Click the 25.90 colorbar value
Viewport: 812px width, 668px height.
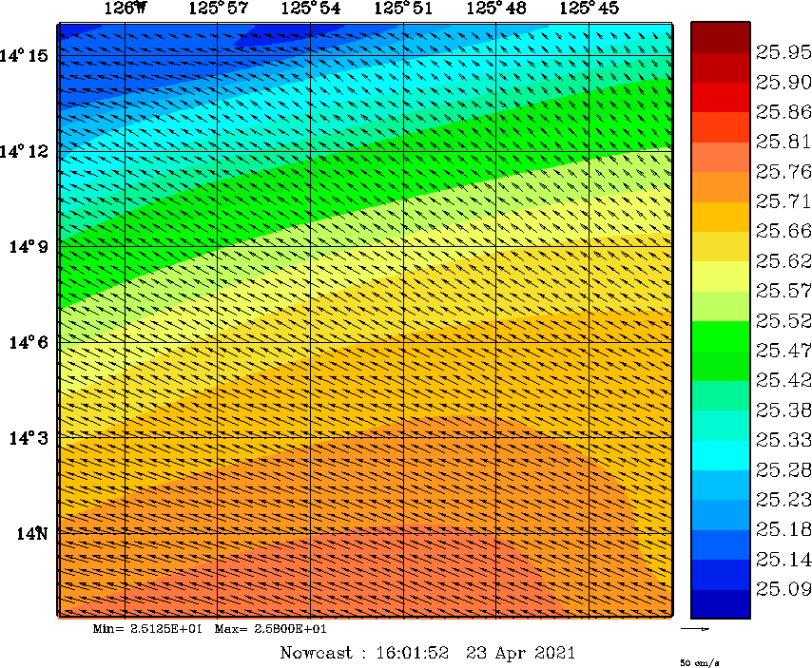783,83
